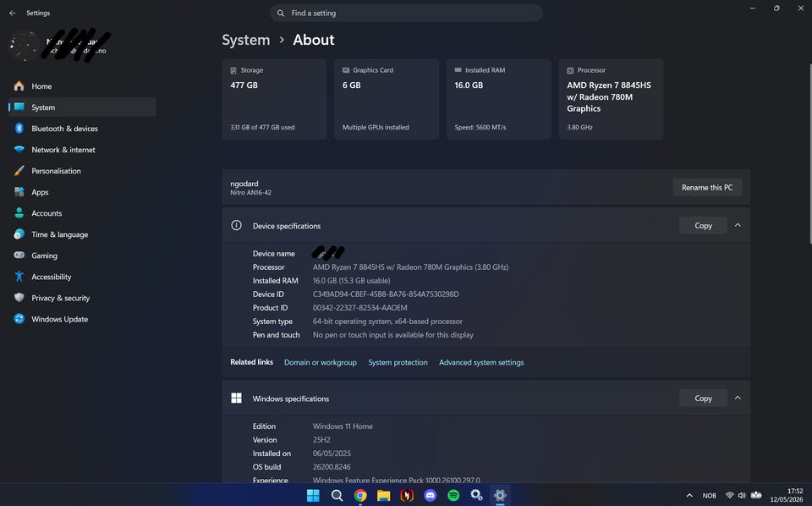Click the search magnifier icon in Find a setting
Viewport: 812px width, 506px height.
[x=280, y=13]
